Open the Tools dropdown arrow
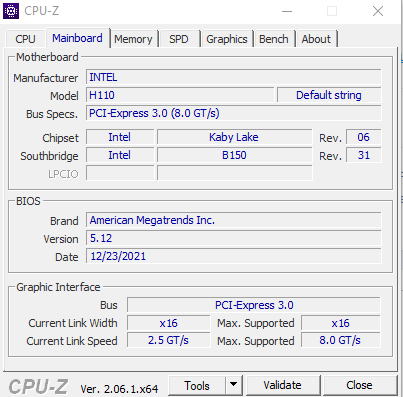The width and height of the screenshot is (403, 397). (234, 385)
